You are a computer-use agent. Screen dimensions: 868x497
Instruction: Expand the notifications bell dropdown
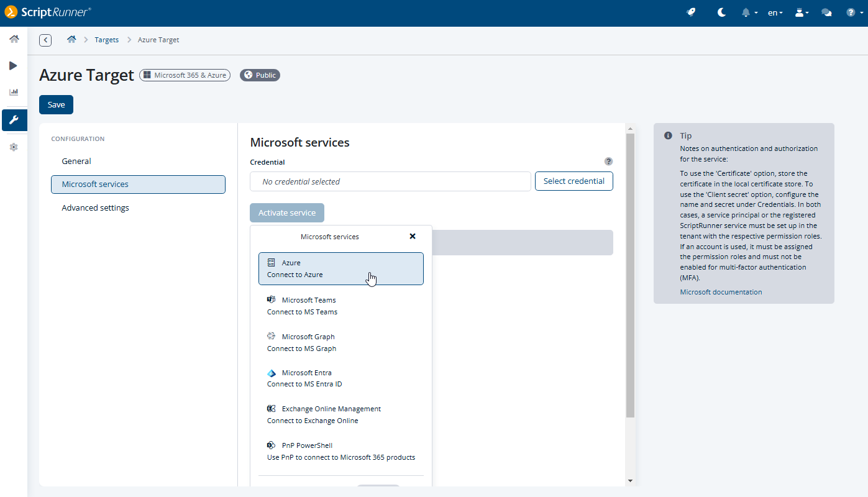click(749, 12)
